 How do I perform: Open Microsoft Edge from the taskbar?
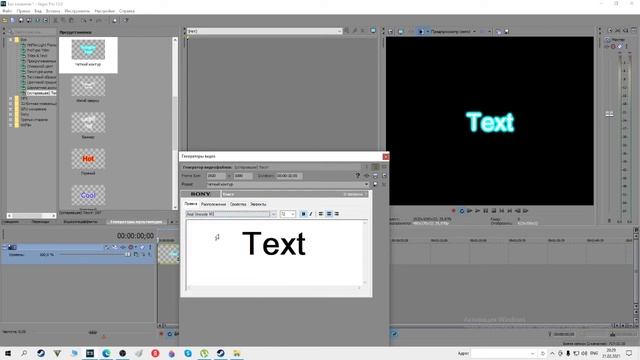106,353
